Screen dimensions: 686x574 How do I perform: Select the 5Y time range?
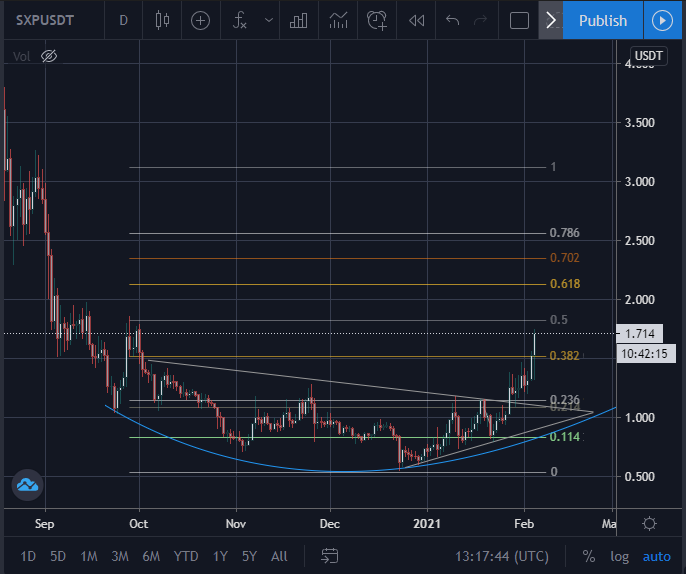pyautogui.click(x=249, y=556)
